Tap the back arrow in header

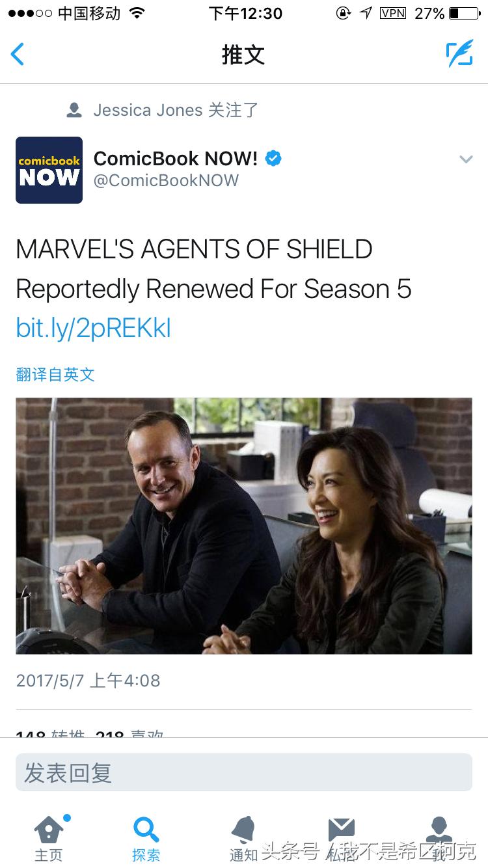pos(18,54)
